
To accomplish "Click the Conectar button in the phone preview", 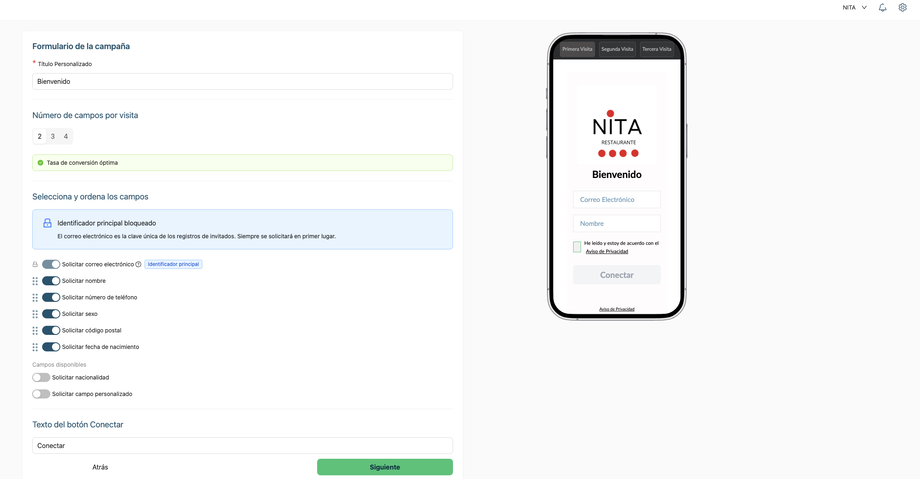I will tap(617, 275).
